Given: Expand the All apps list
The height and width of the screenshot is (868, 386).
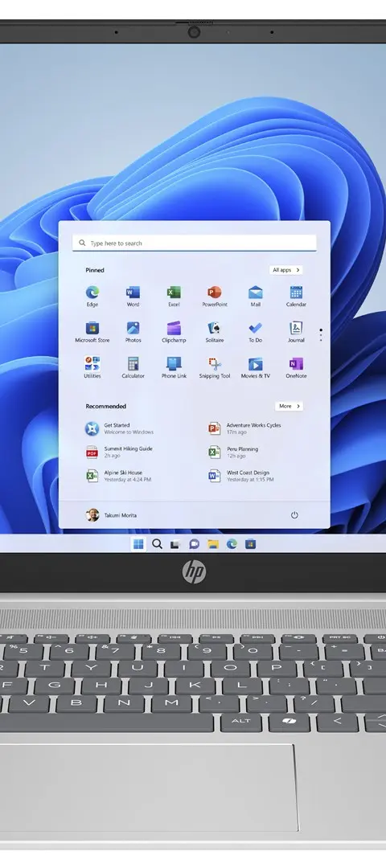Looking at the screenshot, I should [x=286, y=270].
